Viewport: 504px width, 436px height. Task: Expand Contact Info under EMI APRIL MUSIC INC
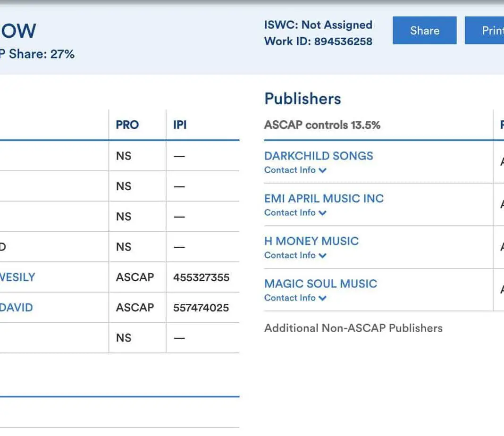click(295, 213)
